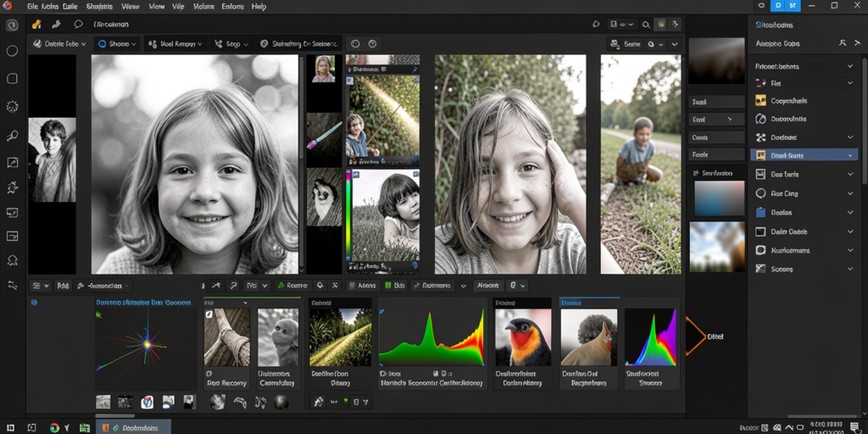The image size is (868, 434).
Task: Select the yellow brush icon in top toolbar
Action: click(x=36, y=25)
